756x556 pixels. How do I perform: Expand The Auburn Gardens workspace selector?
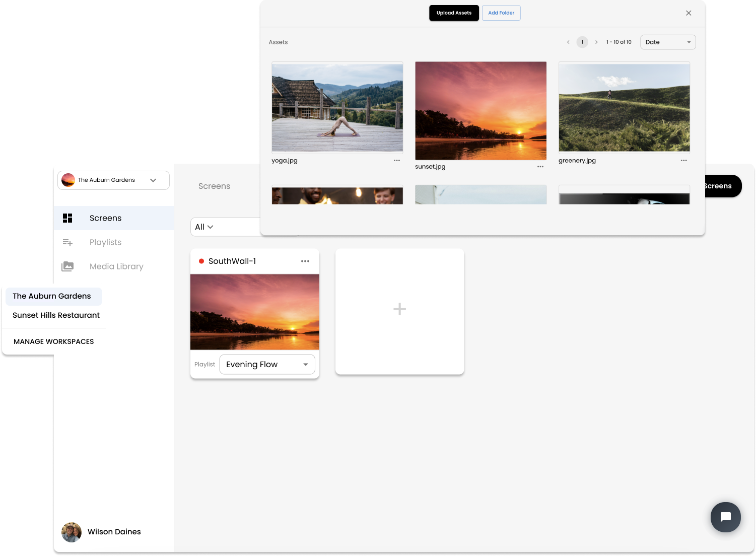pos(113,180)
